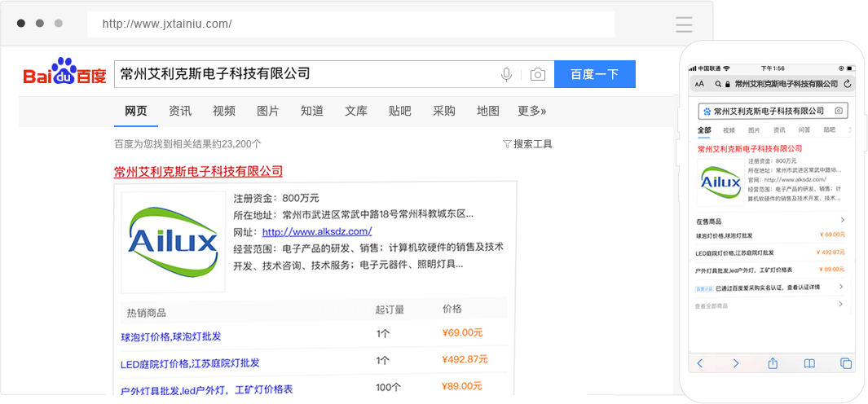Tap the mobile Safari bookmarks icon
Viewport: 868px width, 404px height.
tap(809, 363)
